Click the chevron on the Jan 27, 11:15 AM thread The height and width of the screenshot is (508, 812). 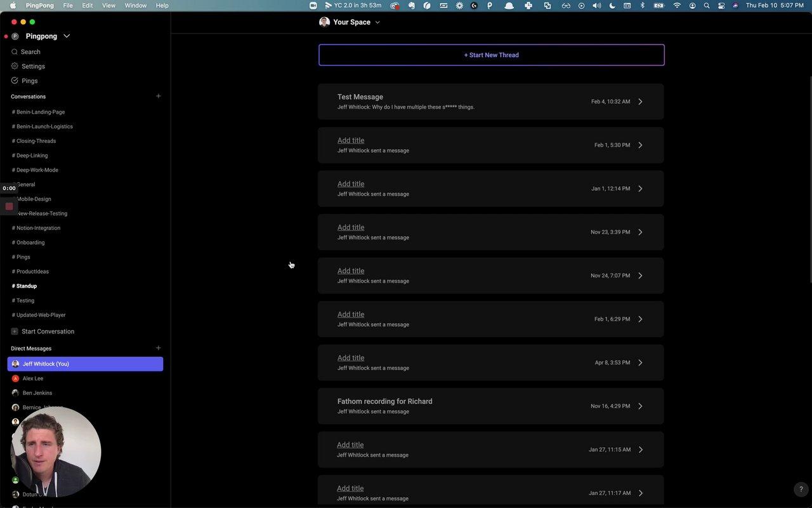point(640,450)
